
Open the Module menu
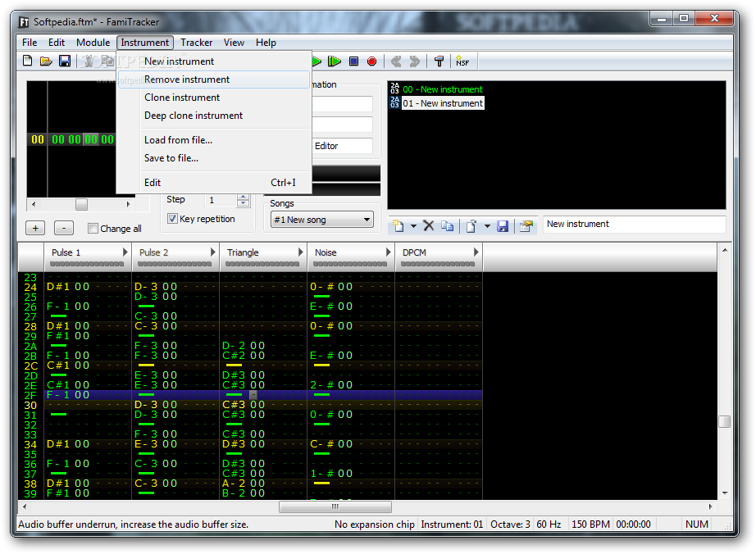tap(93, 43)
